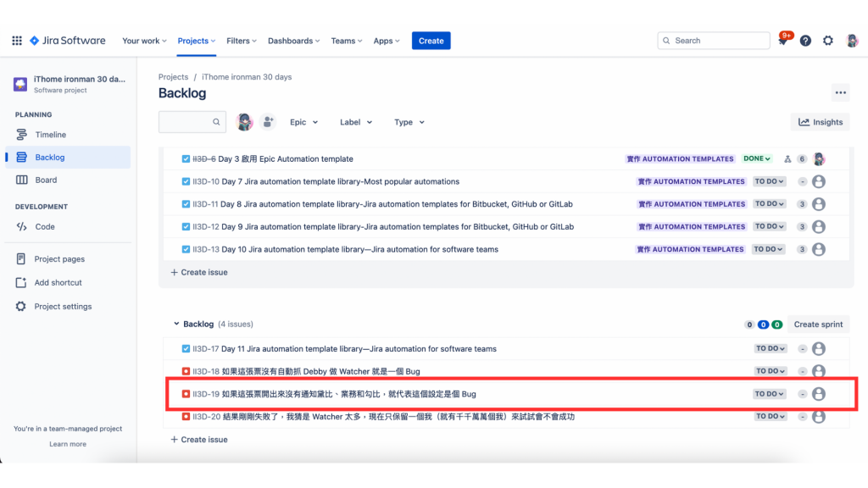Open the Label filter dropdown
The width and height of the screenshot is (868, 488).
(x=356, y=122)
